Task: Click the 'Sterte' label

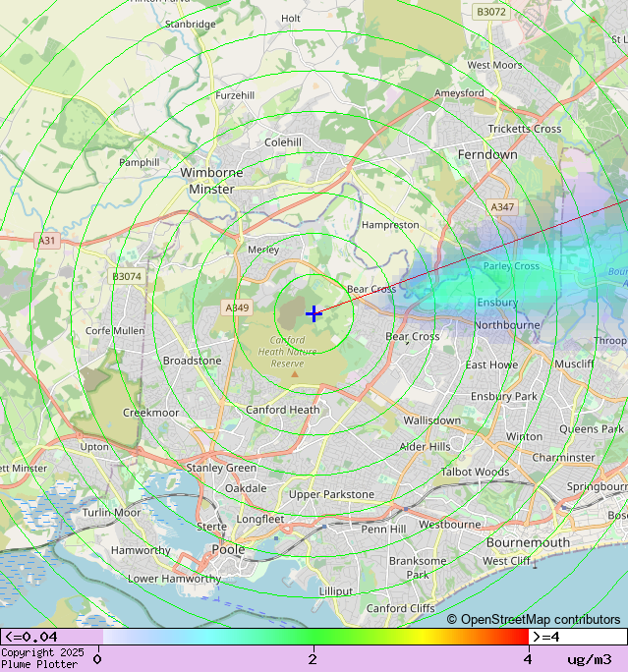Action: click(211, 527)
